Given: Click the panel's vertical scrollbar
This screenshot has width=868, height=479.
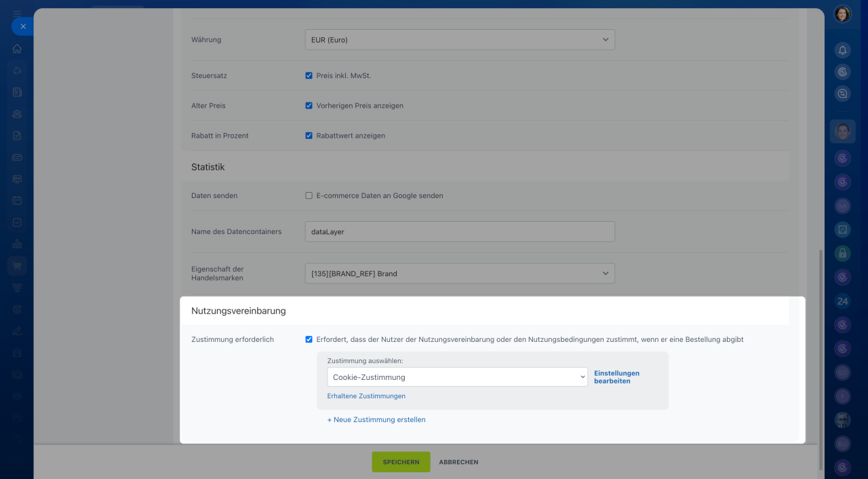Looking at the screenshot, I should [822, 360].
